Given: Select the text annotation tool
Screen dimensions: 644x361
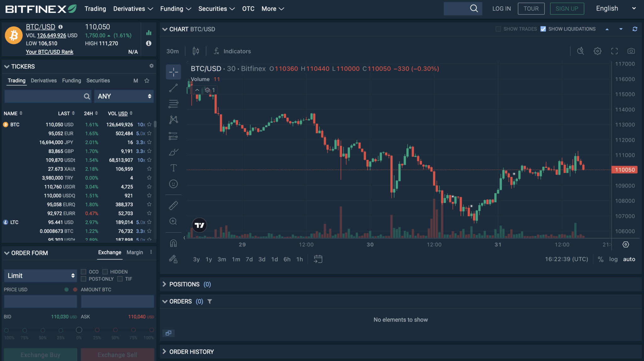Looking at the screenshot, I should click(173, 168).
